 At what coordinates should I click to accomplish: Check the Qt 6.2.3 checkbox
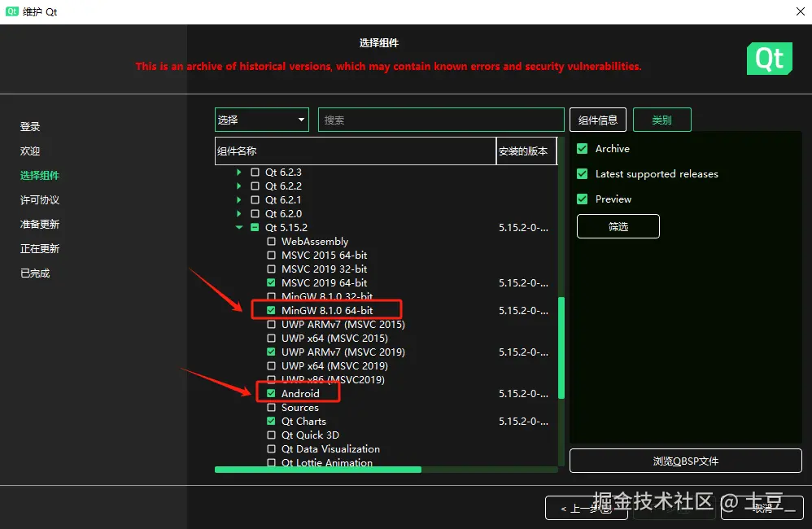point(255,172)
